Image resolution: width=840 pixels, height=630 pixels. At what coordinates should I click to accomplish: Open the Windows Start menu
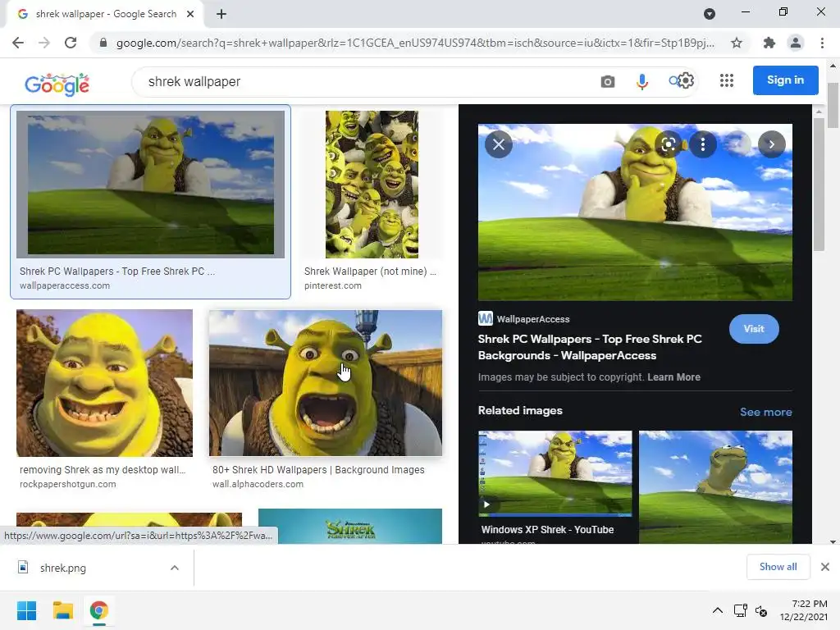point(26,610)
